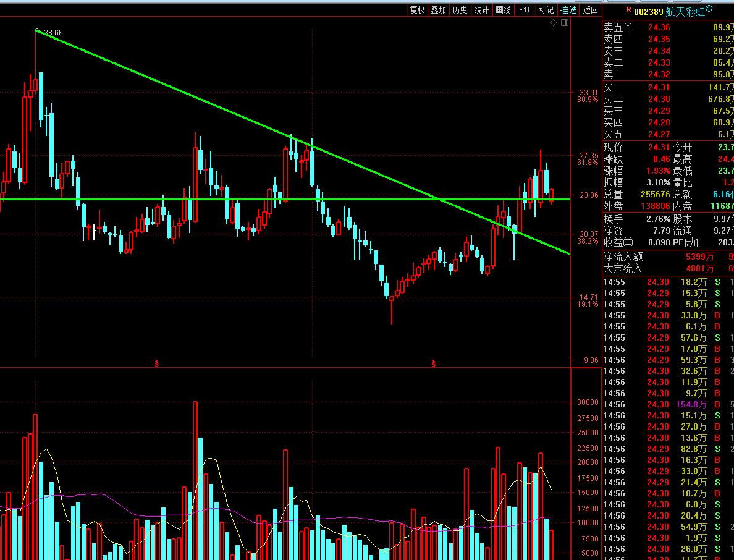Click the right red S marker under chart
Image resolution: width=734 pixels, height=560 pixels.
[434, 363]
